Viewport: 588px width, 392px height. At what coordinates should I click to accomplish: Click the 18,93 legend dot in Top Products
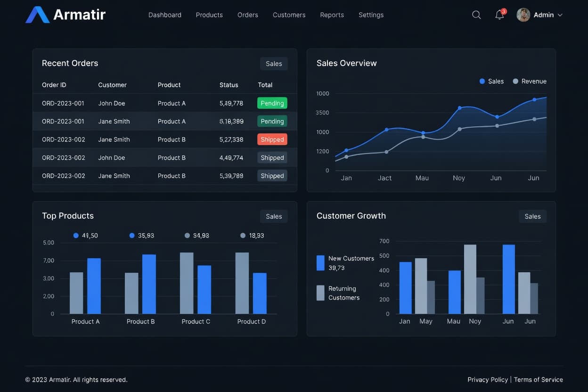(243, 236)
